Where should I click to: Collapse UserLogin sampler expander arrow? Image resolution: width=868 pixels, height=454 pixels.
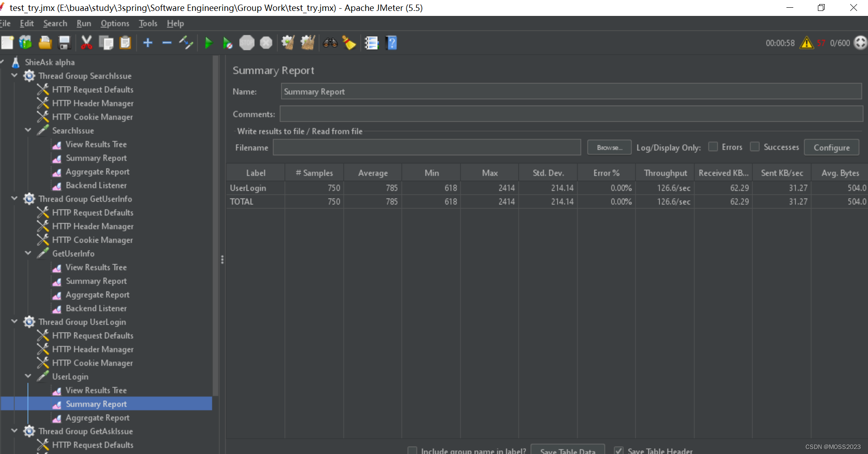pyautogui.click(x=28, y=376)
